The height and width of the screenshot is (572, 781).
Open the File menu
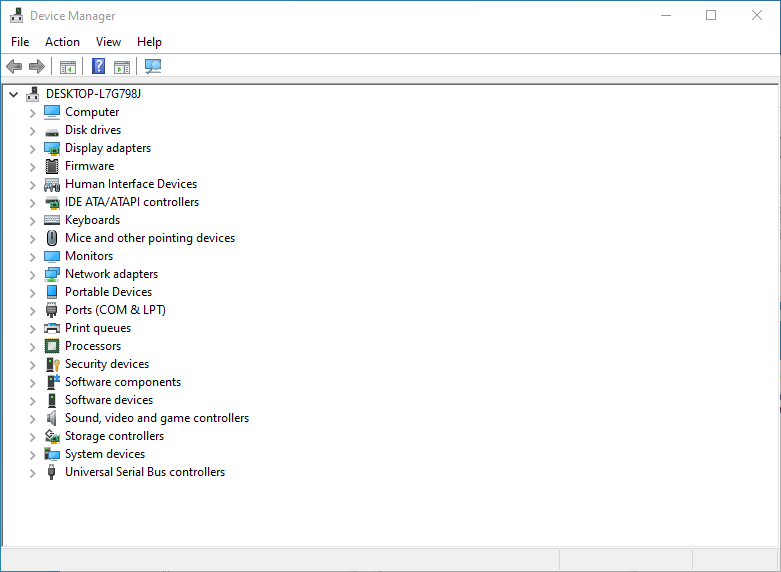coord(20,42)
